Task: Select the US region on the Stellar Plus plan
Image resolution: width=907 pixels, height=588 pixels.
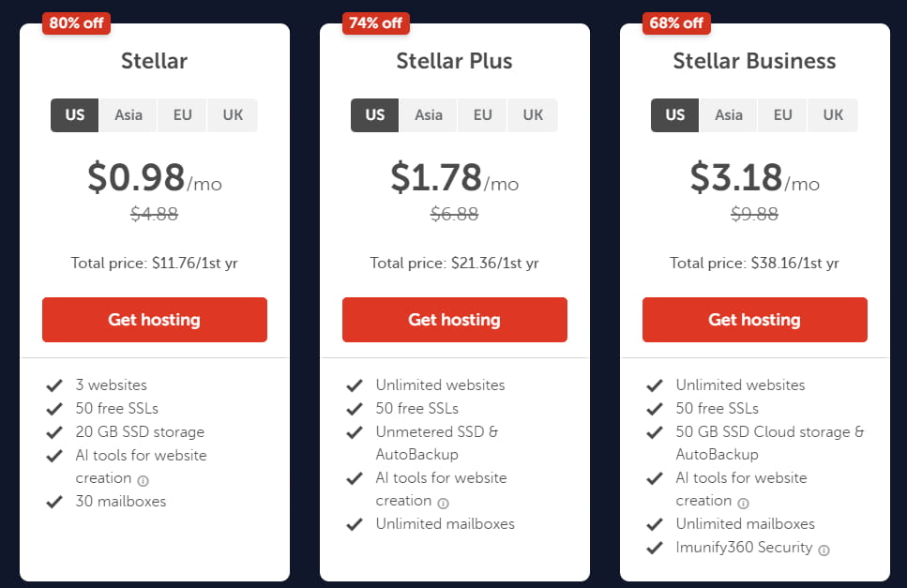Action: point(373,114)
